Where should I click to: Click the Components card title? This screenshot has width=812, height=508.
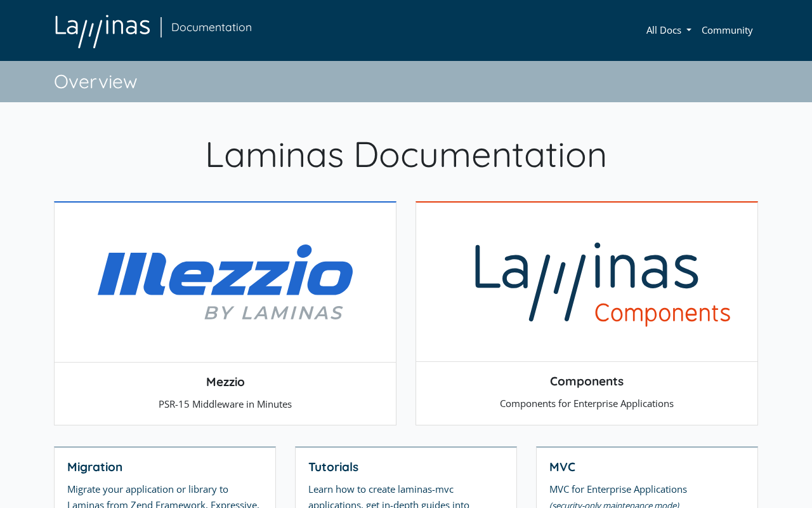click(x=587, y=381)
